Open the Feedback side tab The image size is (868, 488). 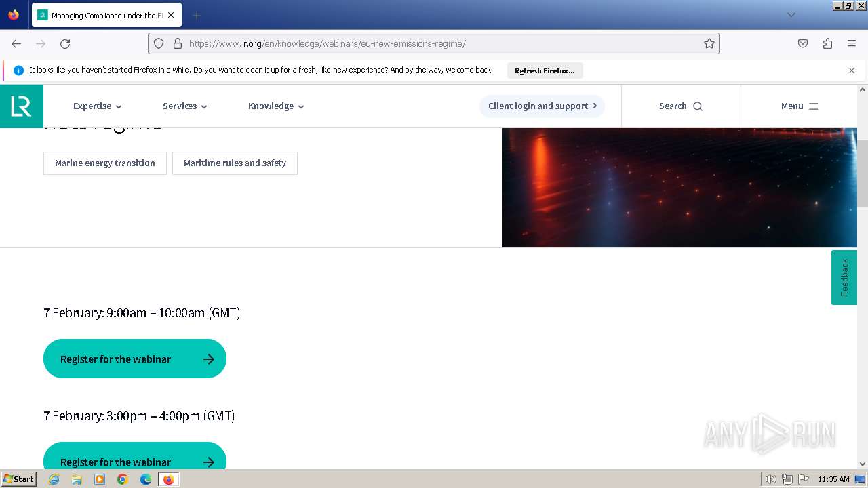[x=844, y=278]
